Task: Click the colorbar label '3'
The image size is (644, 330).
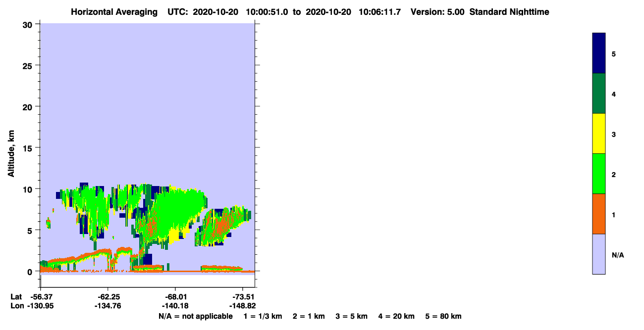Action: click(614, 134)
